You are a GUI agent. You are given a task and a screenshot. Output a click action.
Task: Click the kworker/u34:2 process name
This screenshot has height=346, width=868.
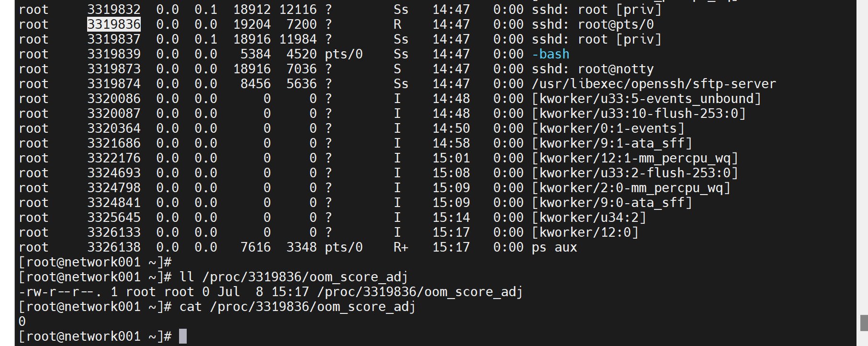coord(589,218)
